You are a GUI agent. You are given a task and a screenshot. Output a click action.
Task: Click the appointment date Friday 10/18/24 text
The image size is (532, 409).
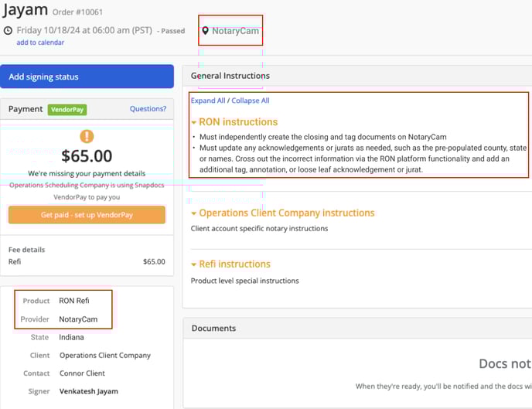click(x=84, y=30)
